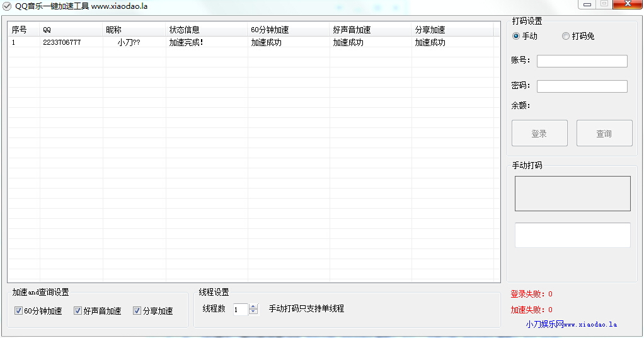Click the app checkmark icon in title bar
The image size is (644, 338).
tap(7, 6)
